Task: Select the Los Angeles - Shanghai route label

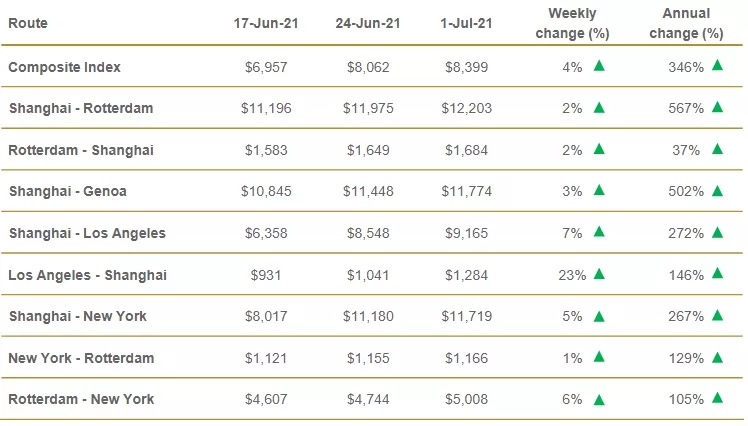Action: pyautogui.click(x=87, y=274)
